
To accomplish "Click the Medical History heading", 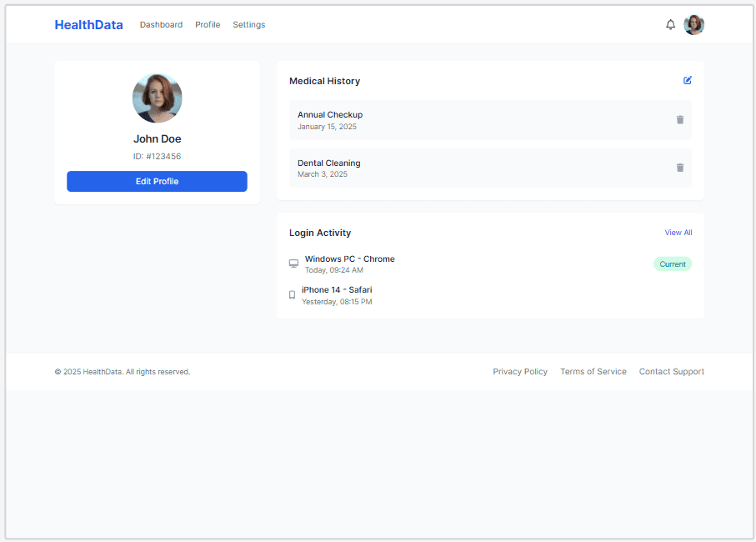I will pyautogui.click(x=324, y=81).
